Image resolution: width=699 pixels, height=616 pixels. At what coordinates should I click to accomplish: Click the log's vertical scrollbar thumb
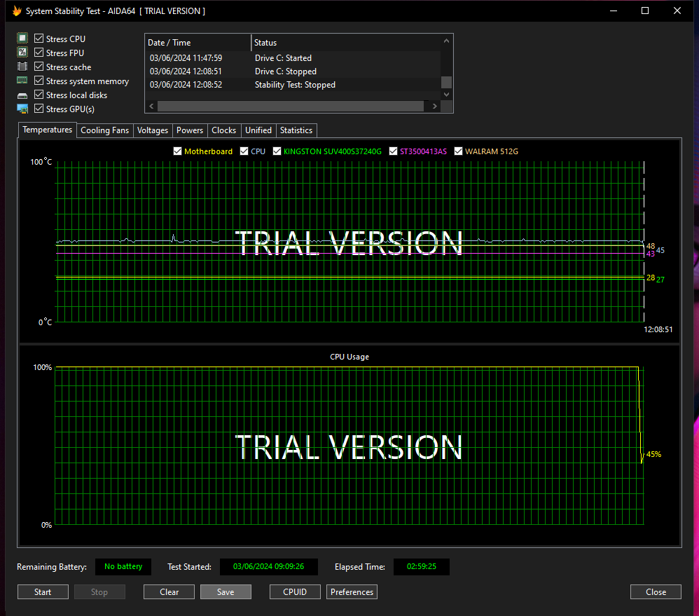(x=446, y=83)
